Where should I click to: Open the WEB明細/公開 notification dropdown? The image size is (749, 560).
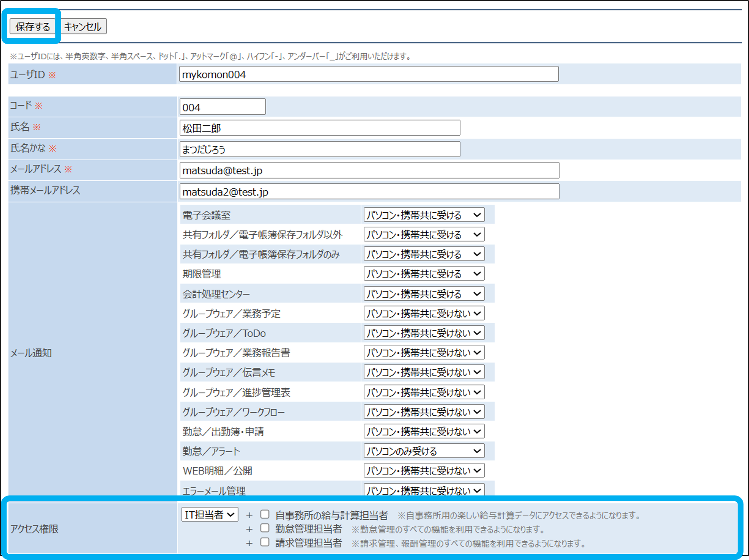[424, 471]
